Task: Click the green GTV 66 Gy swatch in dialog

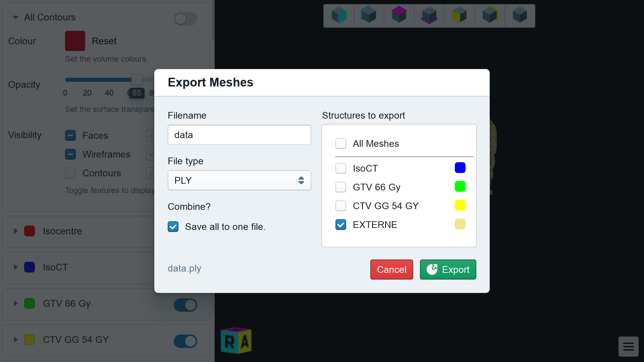Action: 460,186
